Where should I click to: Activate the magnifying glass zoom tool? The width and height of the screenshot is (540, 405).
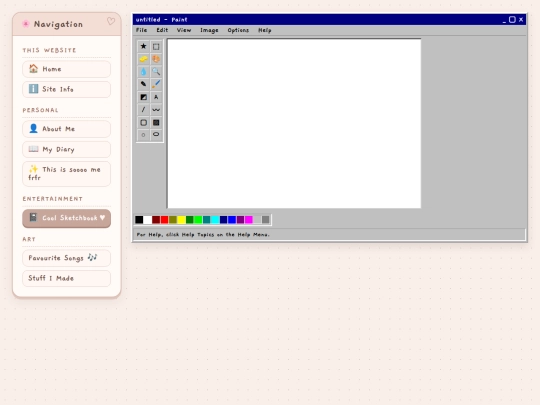tap(156, 72)
